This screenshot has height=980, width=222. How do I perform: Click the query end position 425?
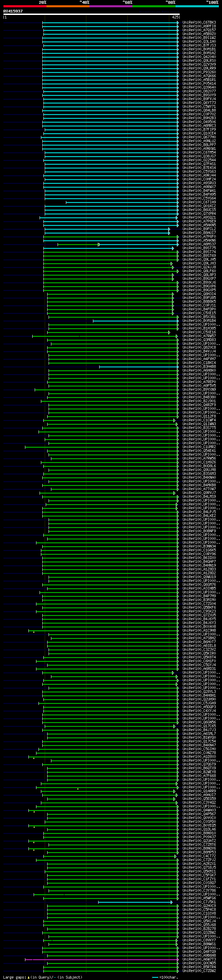pos(175,17)
